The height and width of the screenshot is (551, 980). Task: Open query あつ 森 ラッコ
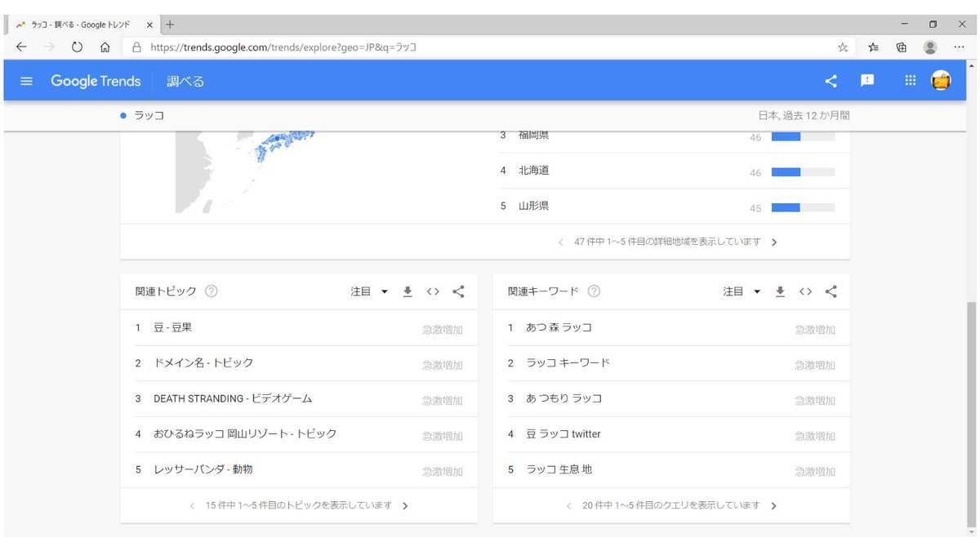[x=671, y=328]
